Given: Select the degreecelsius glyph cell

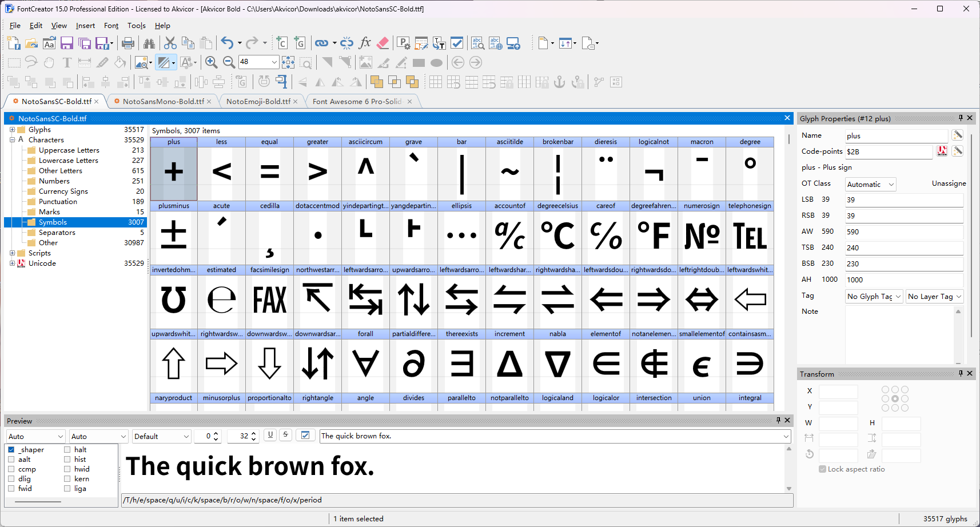Looking at the screenshot, I should coord(558,233).
